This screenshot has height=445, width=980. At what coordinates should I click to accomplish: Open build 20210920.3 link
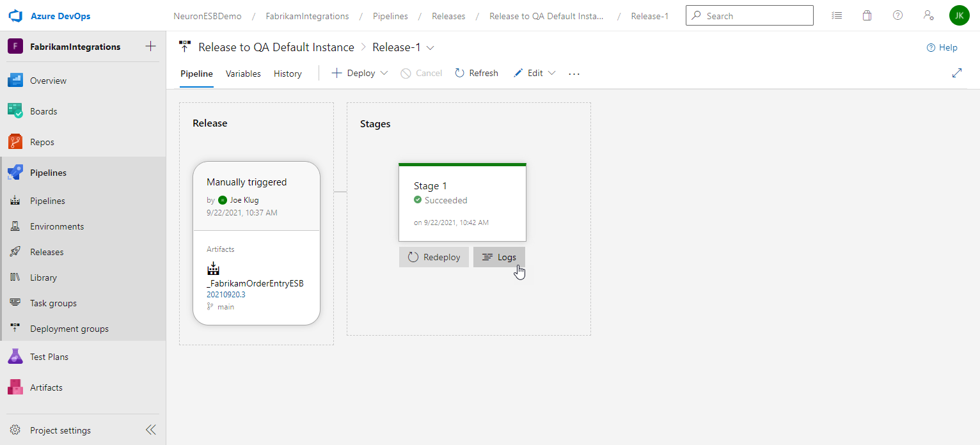pyautogui.click(x=226, y=295)
